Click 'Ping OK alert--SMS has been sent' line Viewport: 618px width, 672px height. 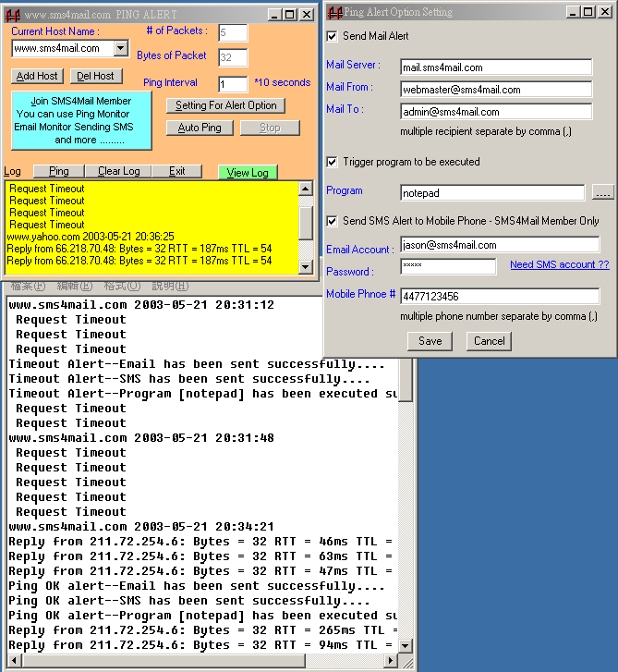click(x=189, y=601)
